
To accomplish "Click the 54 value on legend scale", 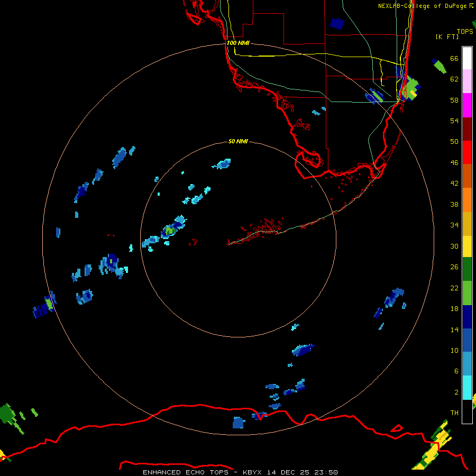I will coord(454,121).
